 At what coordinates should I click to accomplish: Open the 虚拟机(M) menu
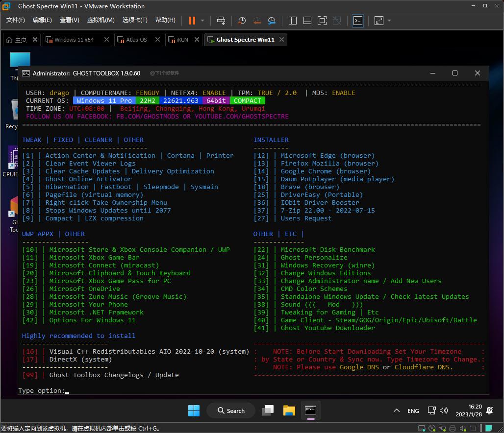(100, 21)
